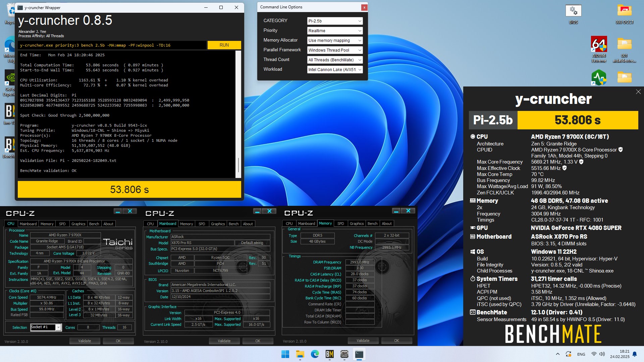
Task: Click the green hexagon monitor desktop icon
Action: [x=599, y=77]
